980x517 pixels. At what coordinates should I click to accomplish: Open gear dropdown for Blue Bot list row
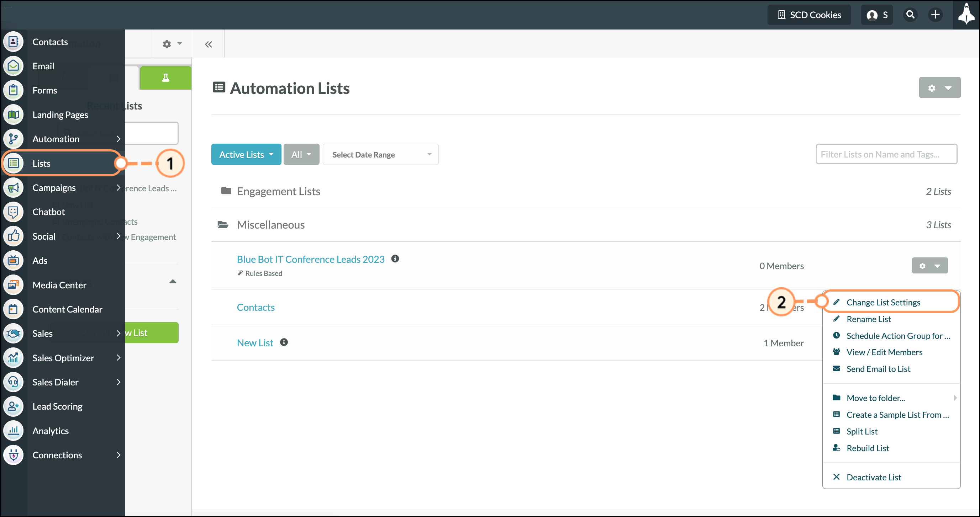[x=929, y=265]
